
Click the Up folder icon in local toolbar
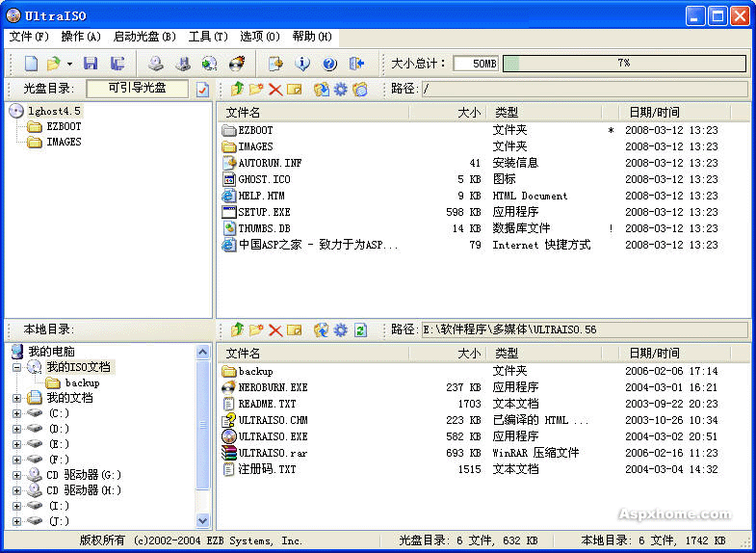point(237,329)
